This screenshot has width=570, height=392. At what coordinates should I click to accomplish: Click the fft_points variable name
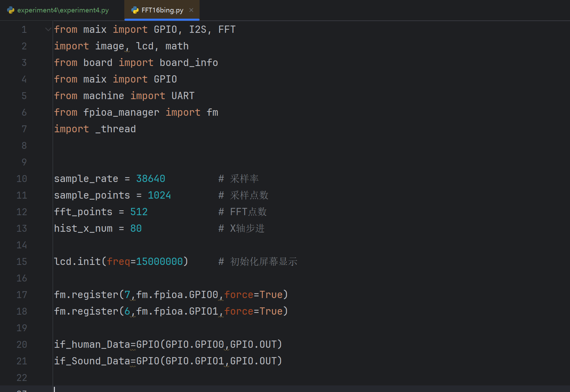click(83, 212)
